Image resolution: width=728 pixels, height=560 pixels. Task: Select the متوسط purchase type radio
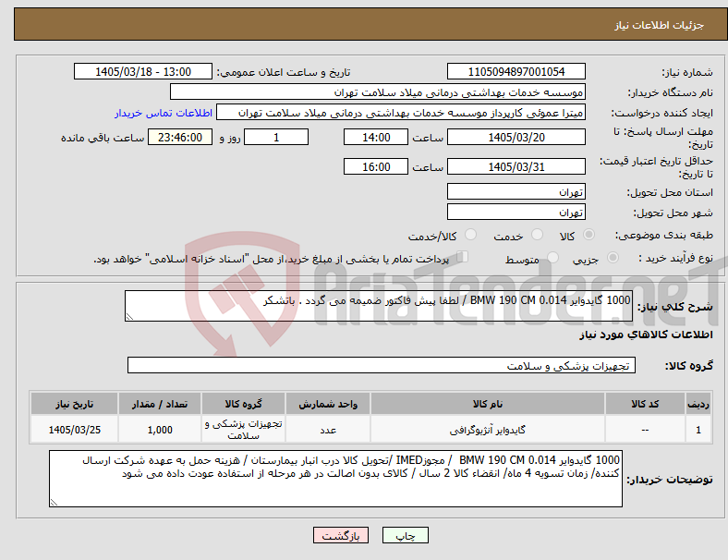pos(553,258)
